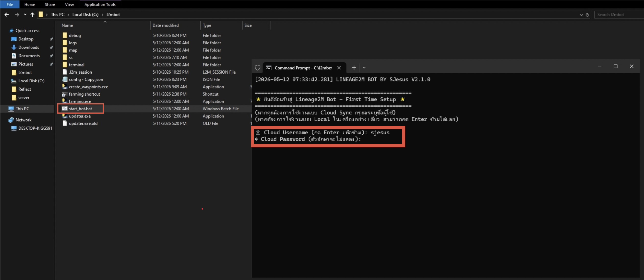
Task: Select the debug folder icon
Action: pos(65,35)
